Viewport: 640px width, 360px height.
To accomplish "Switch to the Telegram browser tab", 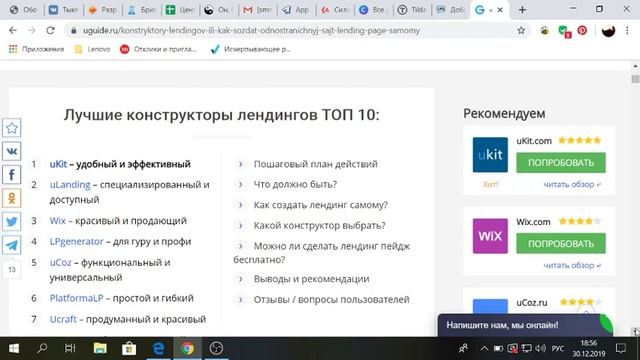I will pyautogui.click(x=296, y=10).
